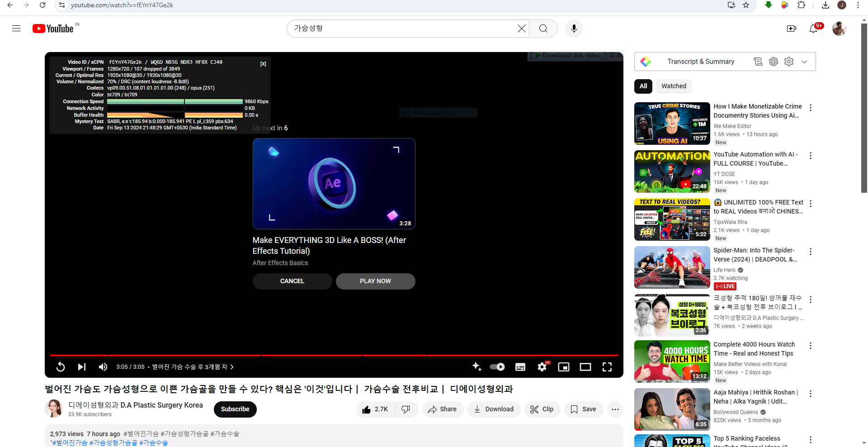Viewport: 868px width, 447px height.
Task: Go to YouTube home via logo
Action: pyautogui.click(x=53, y=29)
